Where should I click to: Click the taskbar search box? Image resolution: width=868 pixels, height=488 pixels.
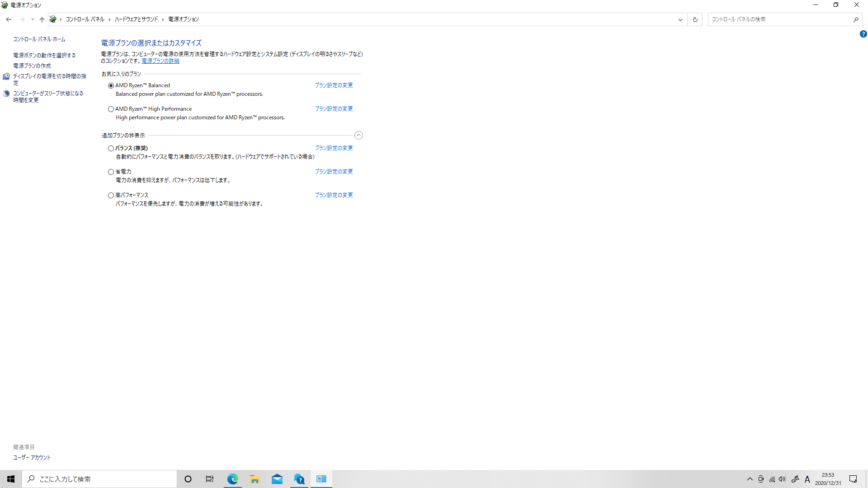[99, 479]
